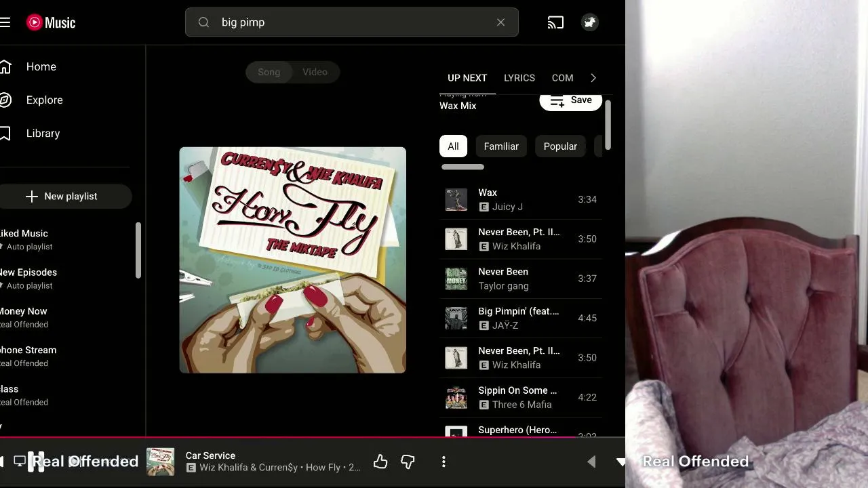Filter queue by All chip

[x=453, y=146]
